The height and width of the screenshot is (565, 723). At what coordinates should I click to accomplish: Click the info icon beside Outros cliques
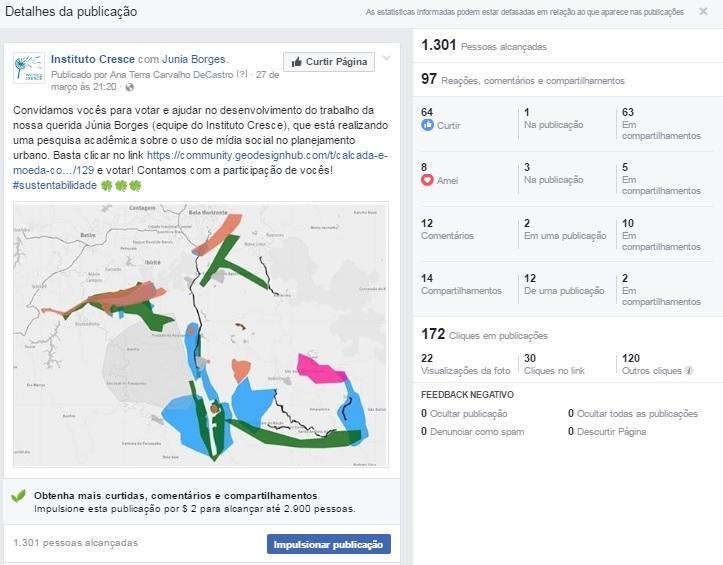(689, 371)
